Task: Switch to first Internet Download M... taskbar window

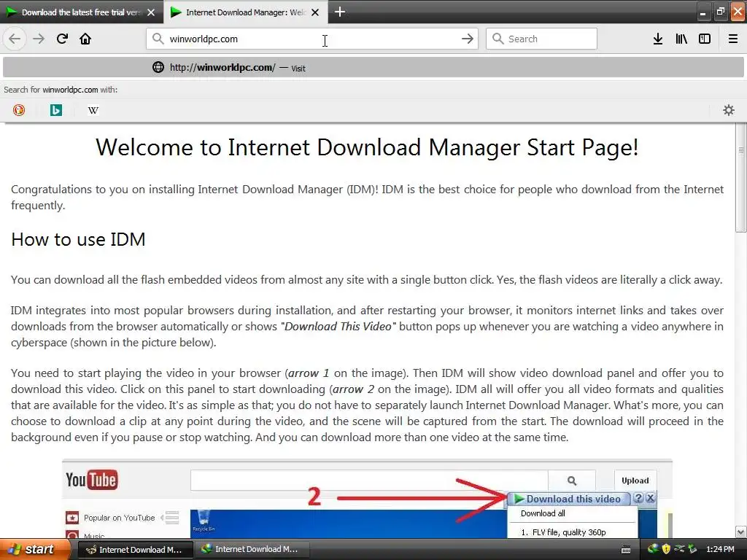Action: [x=135, y=550]
